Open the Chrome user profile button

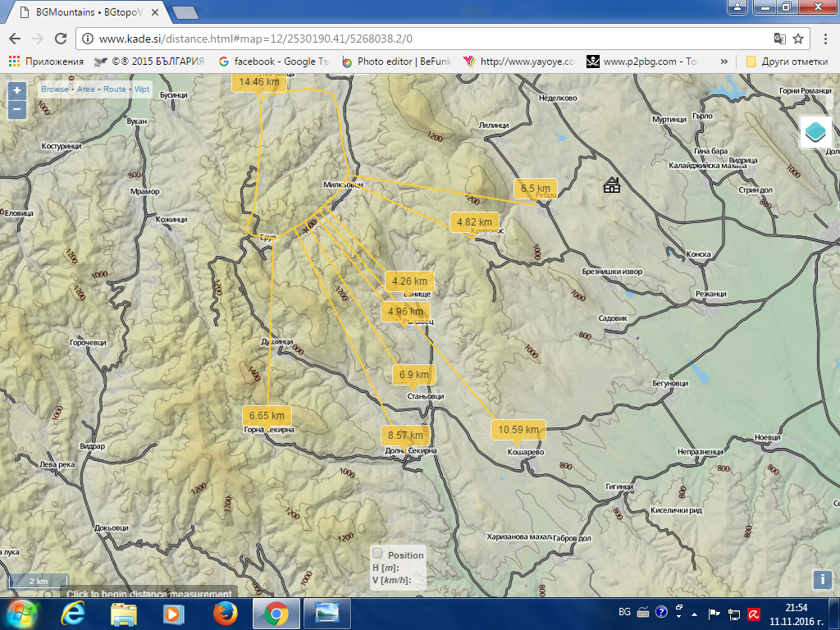click(x=737, y=7)
